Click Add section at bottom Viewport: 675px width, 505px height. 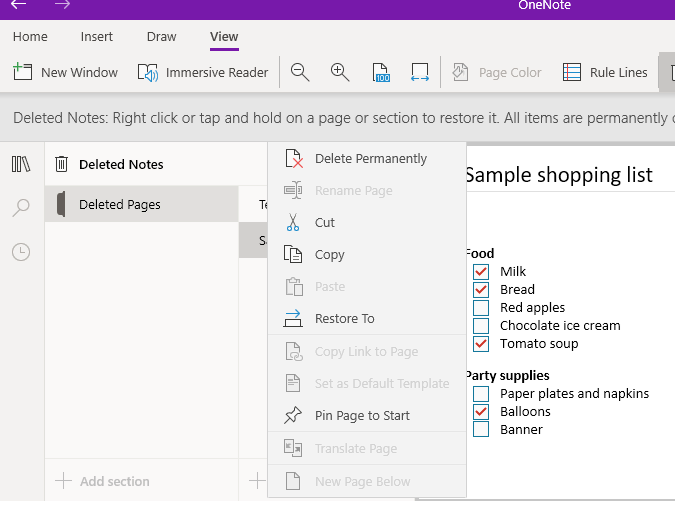[x=104, y=482]
